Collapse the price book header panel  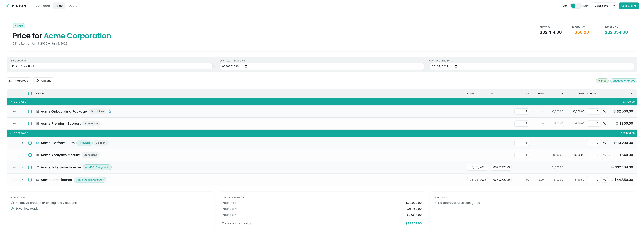click(633, 60)
